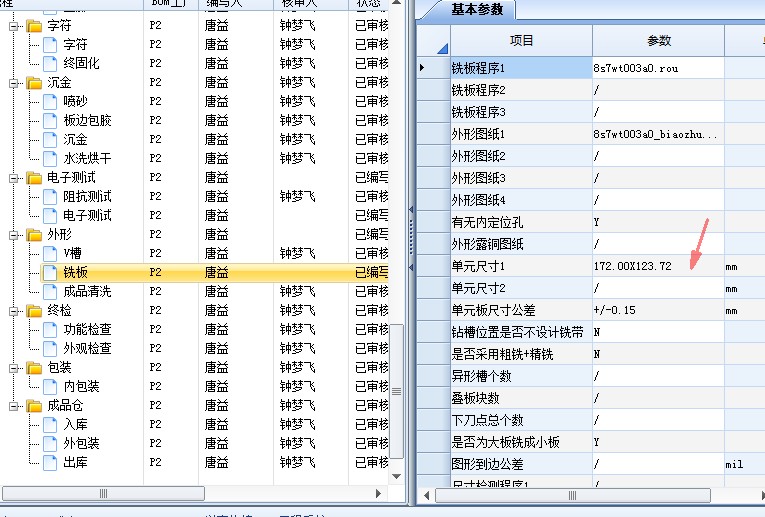Click the 单元尺寸1 value 172.00X123.72
The image size is (765, 517).
632,266
